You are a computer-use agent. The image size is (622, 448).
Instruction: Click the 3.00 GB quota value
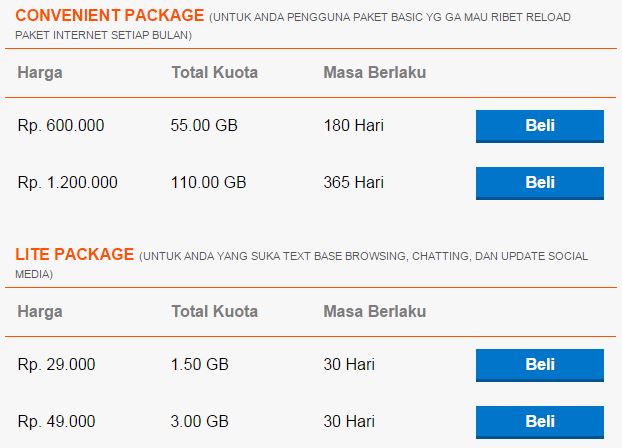coord(200,421)
